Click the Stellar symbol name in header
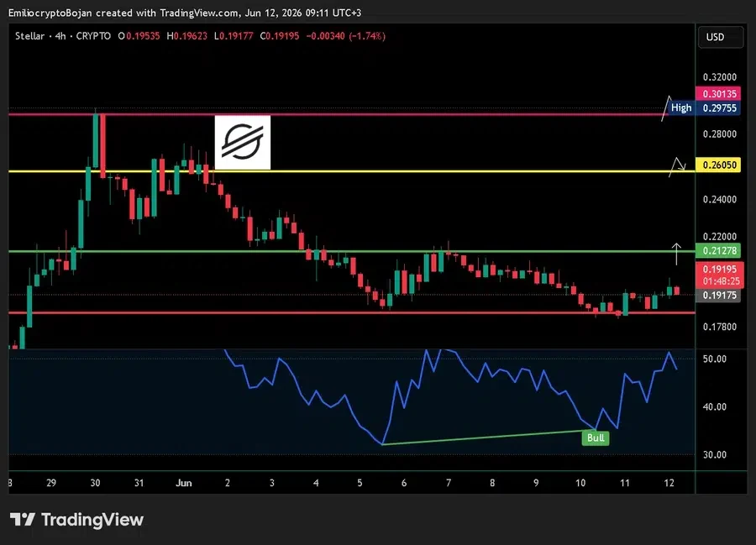Screen dimensions: 756x545 click(x=29, y=36)
